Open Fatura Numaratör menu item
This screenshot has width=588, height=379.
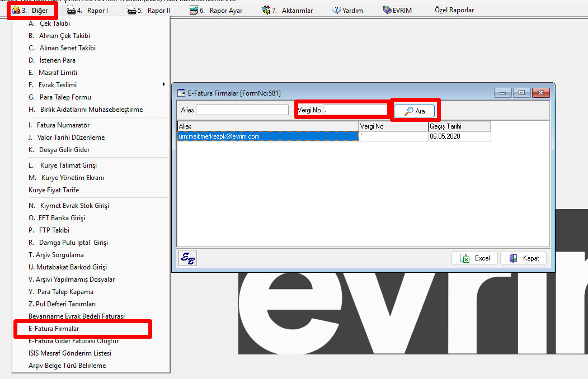91,125
